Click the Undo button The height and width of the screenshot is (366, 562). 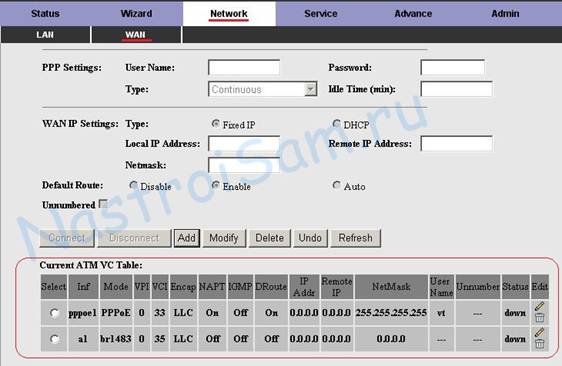310,238
